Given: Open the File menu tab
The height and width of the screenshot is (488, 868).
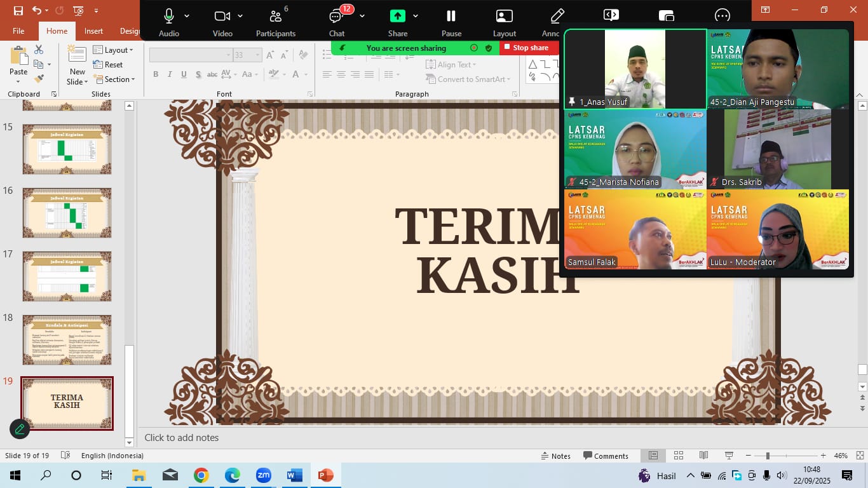Looking at the screenshot, I should click(18, 31).
